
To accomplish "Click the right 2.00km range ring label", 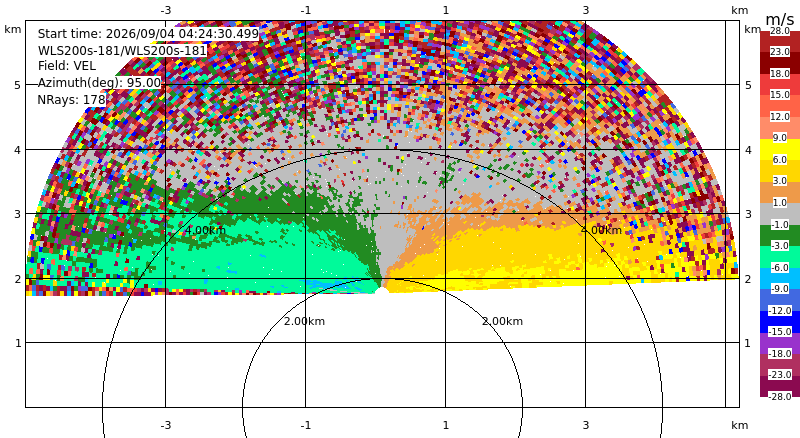I will pyautogui.click(x=503, y=321).
